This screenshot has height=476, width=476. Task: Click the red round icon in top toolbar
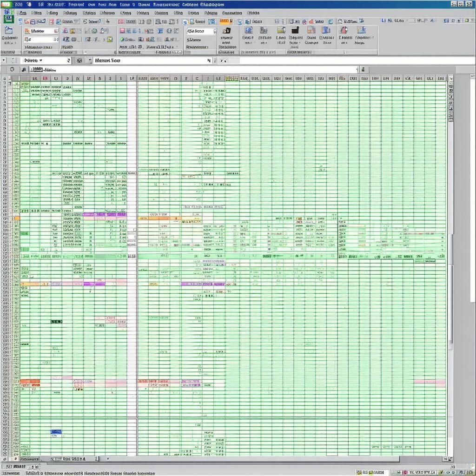(311, 21)
